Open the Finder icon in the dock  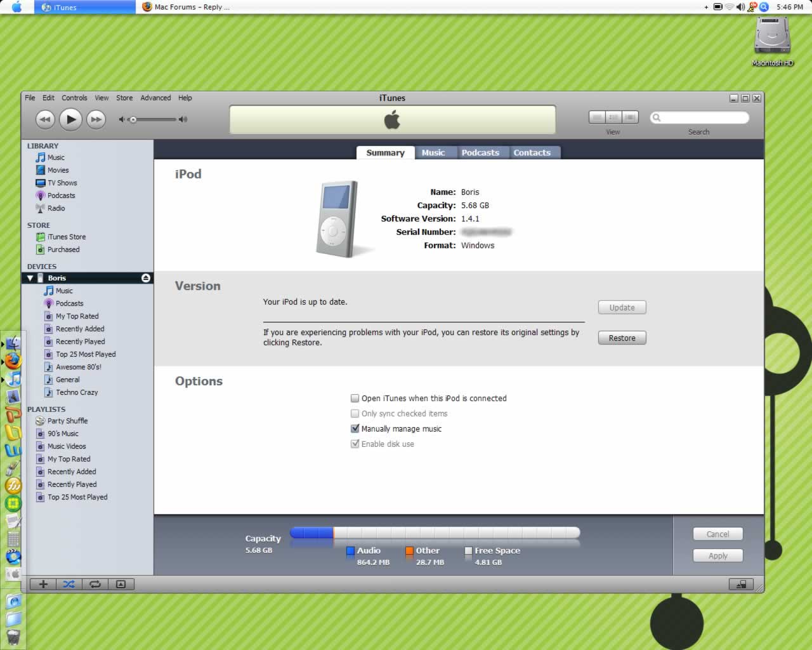[13, 343]
